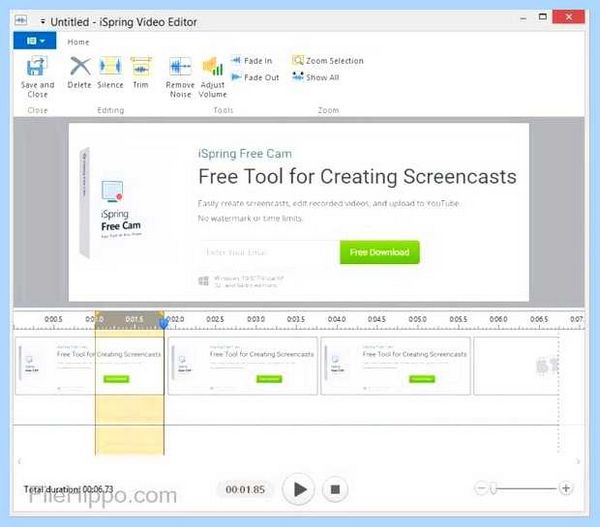
Task: Click the timeline zoom slider handle
Action: (494, 488)
